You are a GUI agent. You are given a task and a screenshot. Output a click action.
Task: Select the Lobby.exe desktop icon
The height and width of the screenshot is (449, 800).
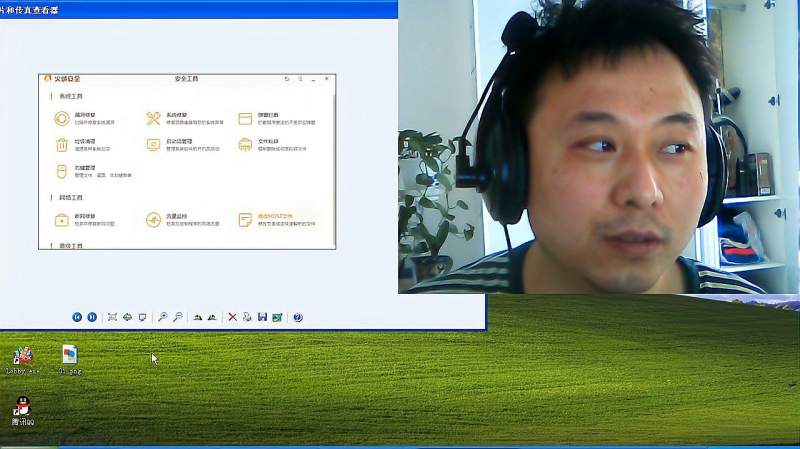[22, 360]
